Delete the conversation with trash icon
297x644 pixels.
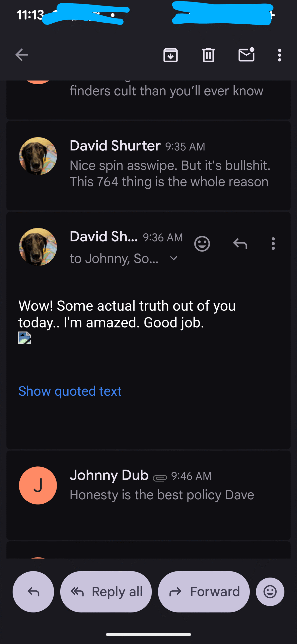coord(208,55)
